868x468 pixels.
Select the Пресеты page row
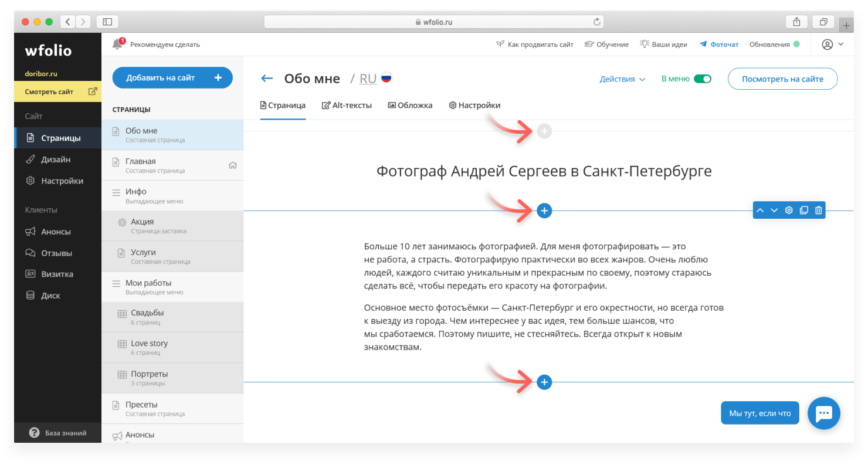tap(172, 409)
